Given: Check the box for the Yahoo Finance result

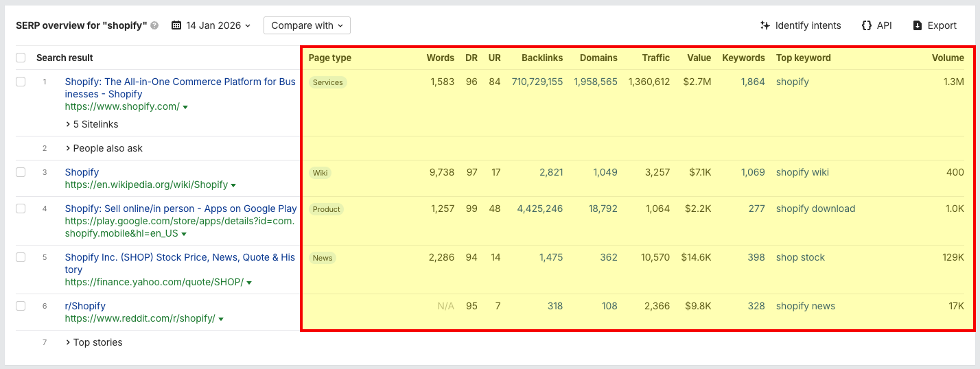Looking at the screenshot, I should point(21,257).
